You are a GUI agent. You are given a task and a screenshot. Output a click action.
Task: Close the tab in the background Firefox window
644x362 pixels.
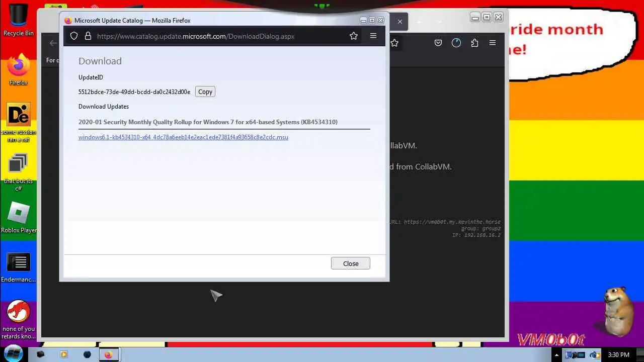400,22
